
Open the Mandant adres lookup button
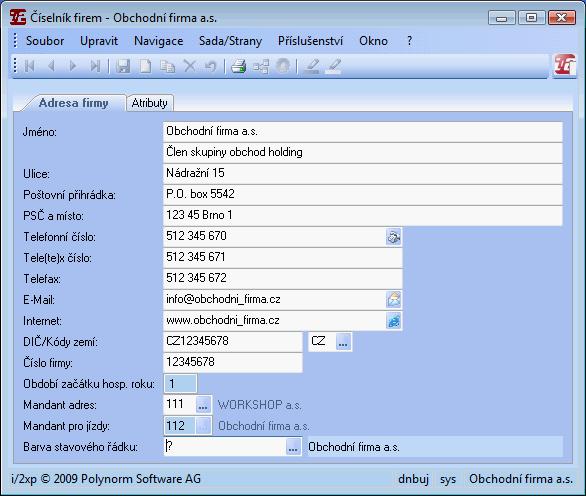point(203,405)
